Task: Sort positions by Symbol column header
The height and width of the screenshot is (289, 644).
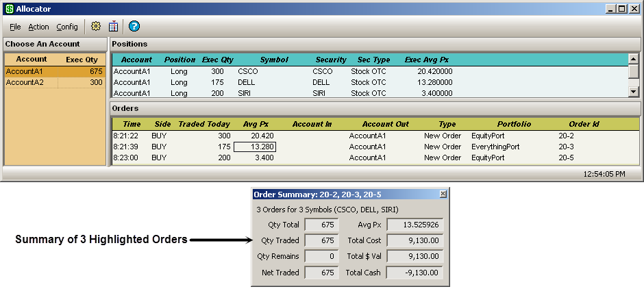Action: pyautogui.click(x=274, y=60)
